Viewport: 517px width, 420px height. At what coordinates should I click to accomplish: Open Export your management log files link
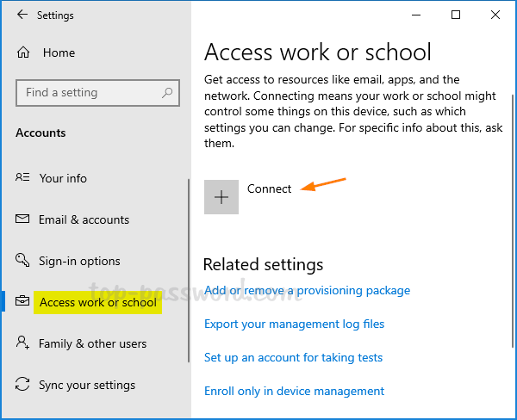tap(294, 324)
